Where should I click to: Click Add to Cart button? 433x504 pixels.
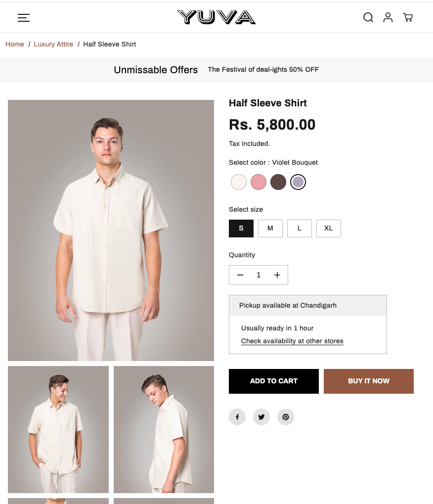coord(274,381)
